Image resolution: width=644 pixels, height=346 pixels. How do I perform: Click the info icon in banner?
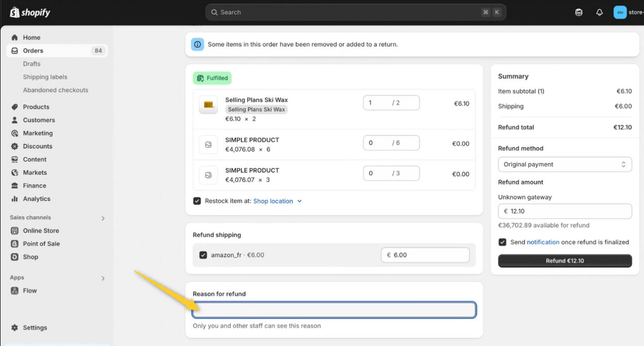tap(198, 44)
